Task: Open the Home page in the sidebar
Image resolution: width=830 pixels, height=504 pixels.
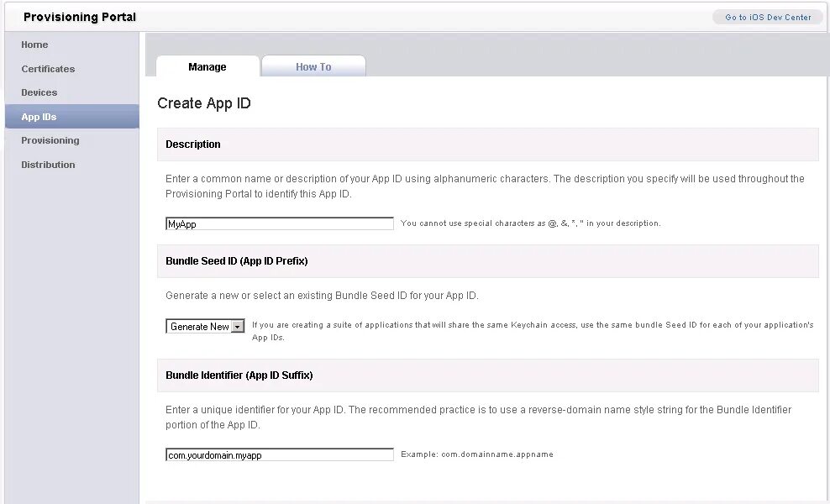Action: click(34, 45)
